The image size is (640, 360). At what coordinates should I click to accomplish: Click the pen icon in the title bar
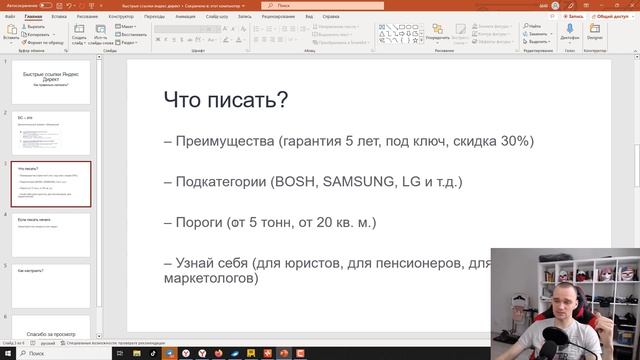pos(571,6)
